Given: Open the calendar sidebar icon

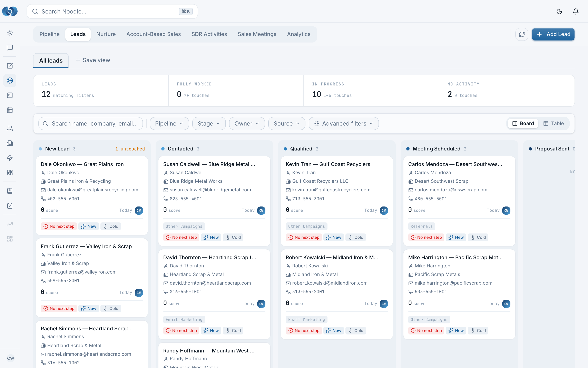Looking at the screenshot, I should click(x=10, y=110).
